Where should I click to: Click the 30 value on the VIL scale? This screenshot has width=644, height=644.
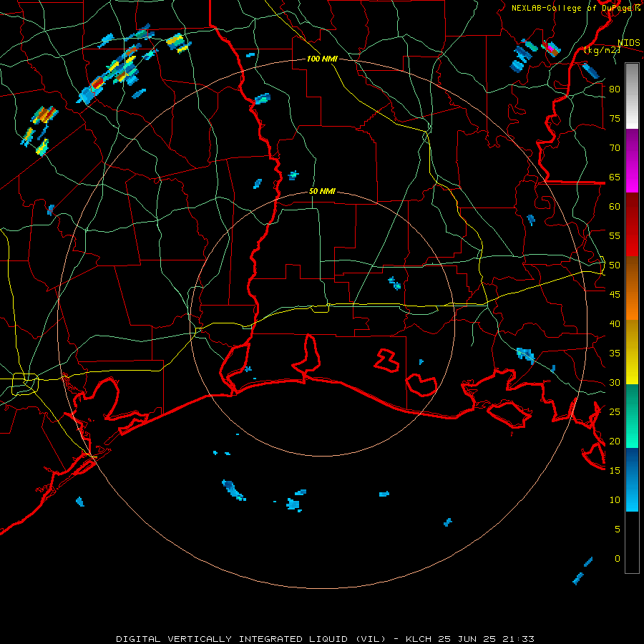[x=615, y=383]
